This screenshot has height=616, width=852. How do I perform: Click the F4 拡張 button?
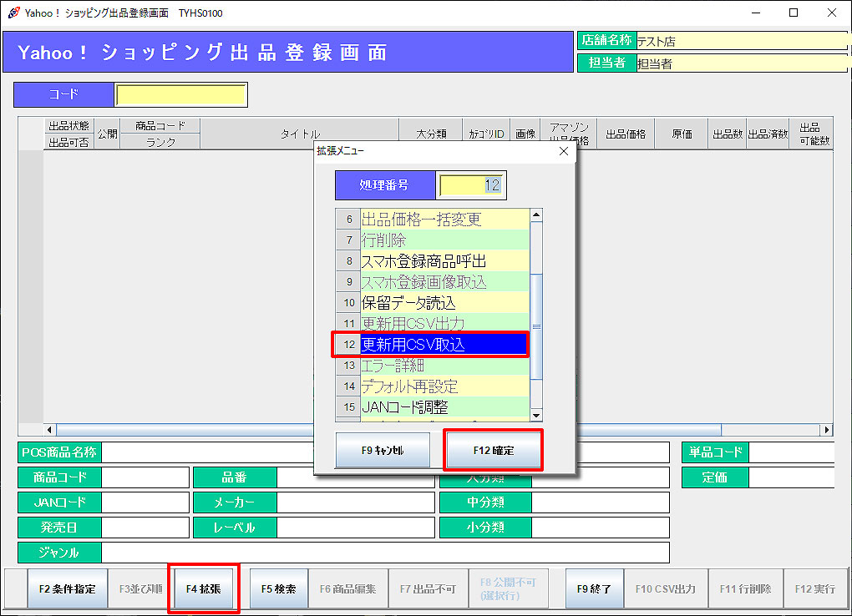tap(204, 588)
